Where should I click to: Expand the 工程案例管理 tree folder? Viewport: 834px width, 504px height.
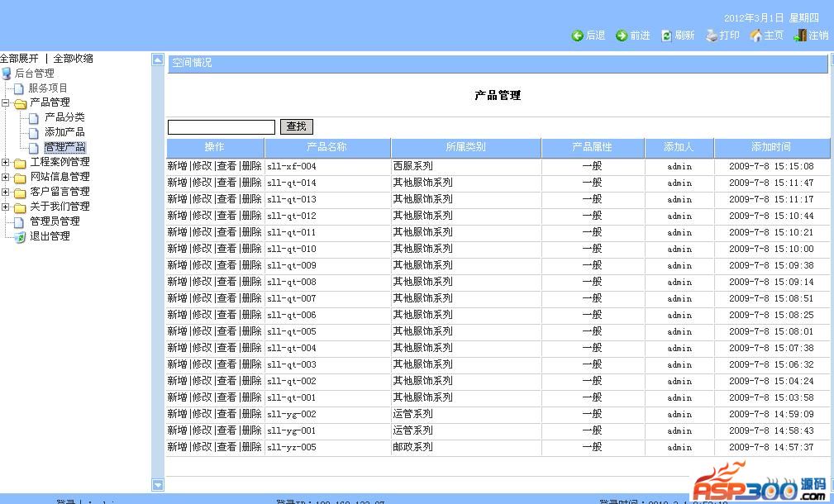coord(6,163)
